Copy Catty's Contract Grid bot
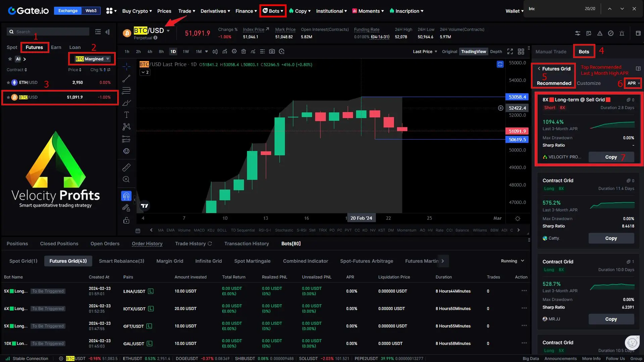The image size is (644, 362). click(611, 238)
